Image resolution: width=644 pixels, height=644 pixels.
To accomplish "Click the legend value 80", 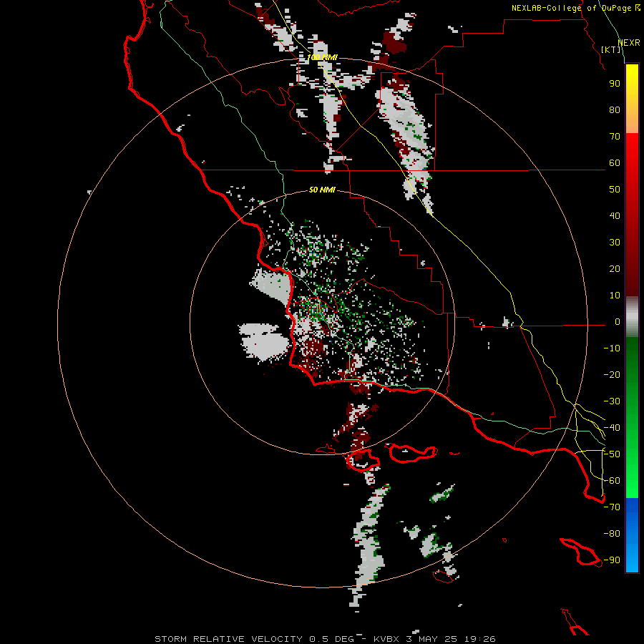I will point(615,109).
